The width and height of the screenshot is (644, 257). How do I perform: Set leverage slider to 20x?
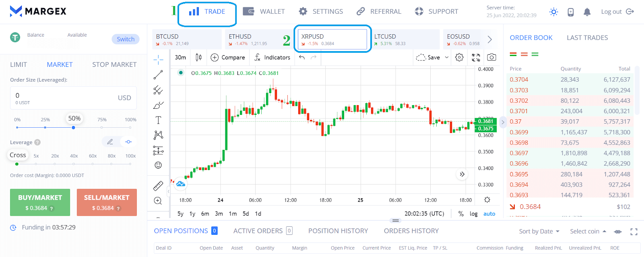click(x=55, y=164)
